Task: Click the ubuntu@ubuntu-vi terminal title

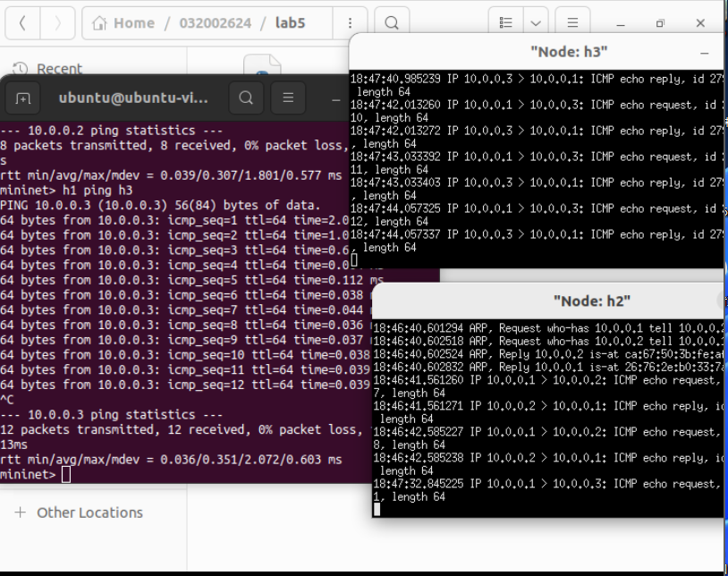Action: (x=133, y=97)
